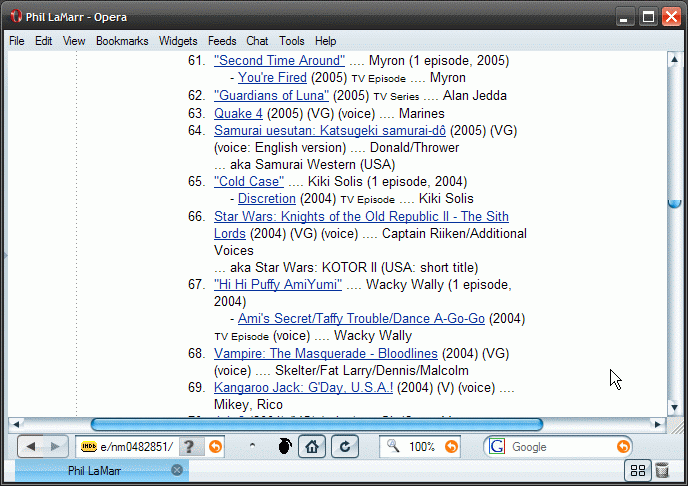Open Star Wars: Knights of the Old Republic II link

[361, 216]
